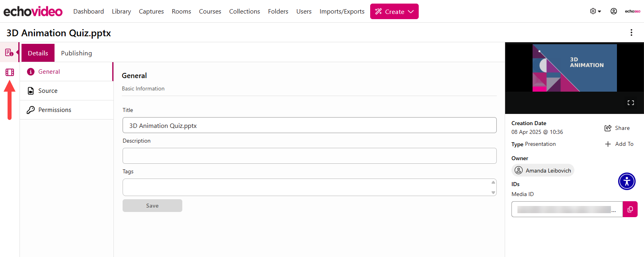Switch to the Publishing tab
644x257 pixels.
click(x=76, y=53)
